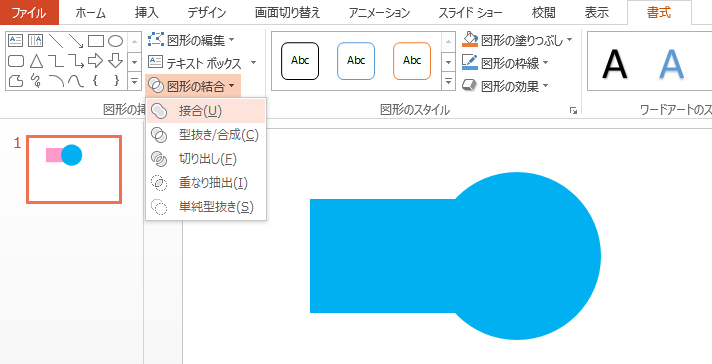Apply black WordArt A style
The image size is (712, 364).
615,64
